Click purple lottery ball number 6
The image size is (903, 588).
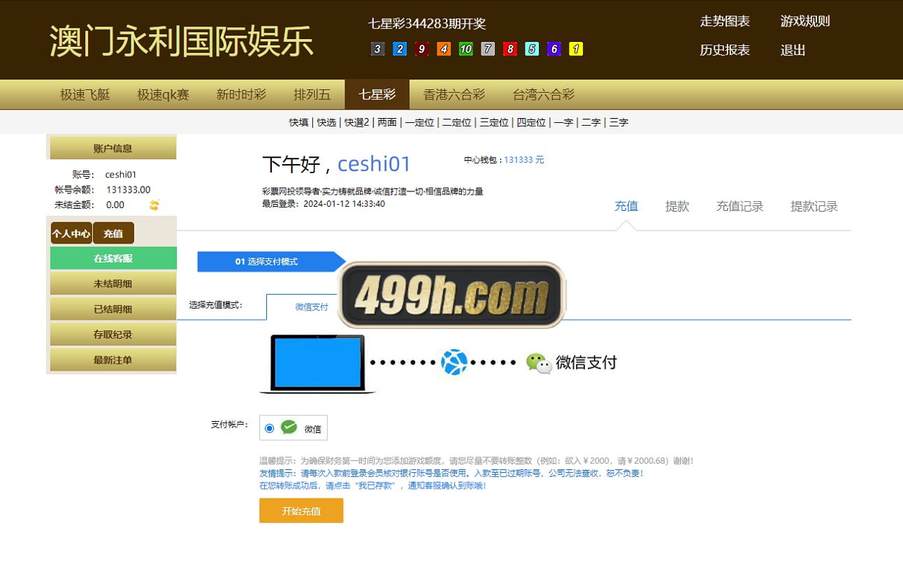click(x=554, y=49)
